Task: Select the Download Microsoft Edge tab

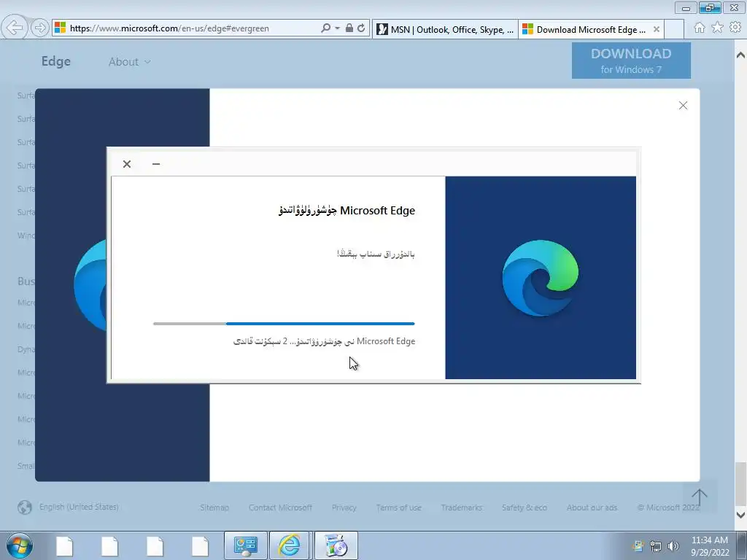Action: tap(591, 29)
